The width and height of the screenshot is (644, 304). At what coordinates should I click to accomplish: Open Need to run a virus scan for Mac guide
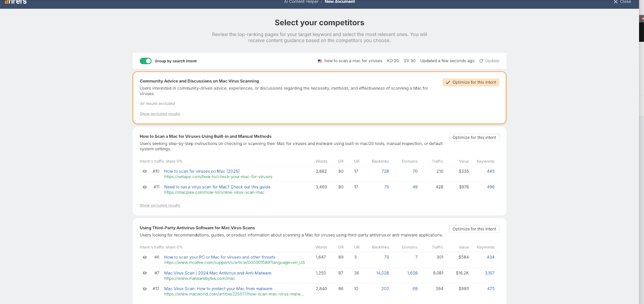click(x=217, y=187)
